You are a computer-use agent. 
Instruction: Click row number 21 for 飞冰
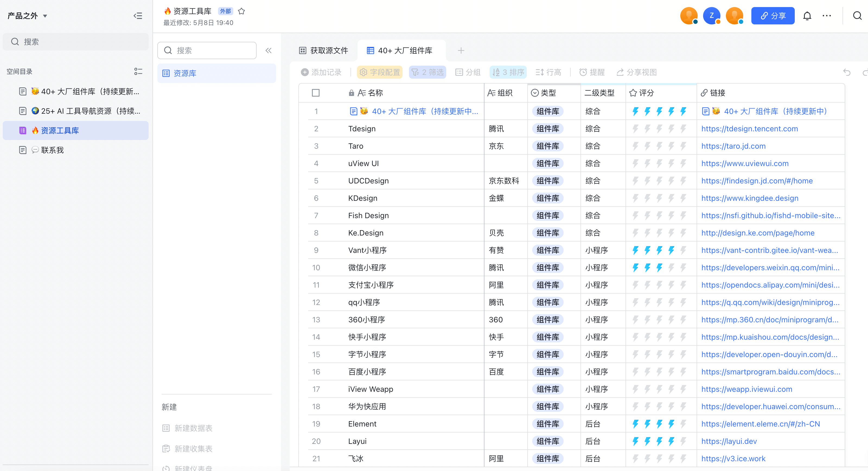316,459
